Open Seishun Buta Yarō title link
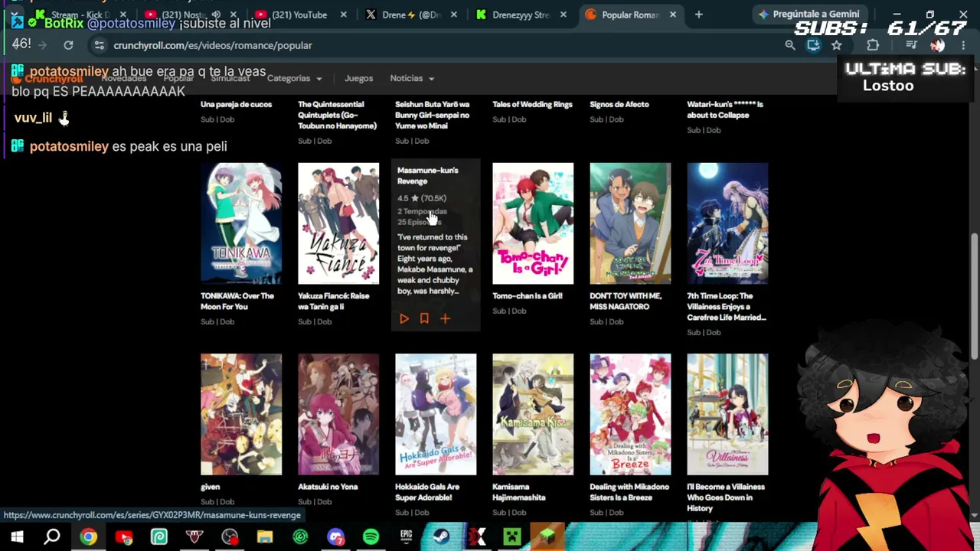 [432, 115]
